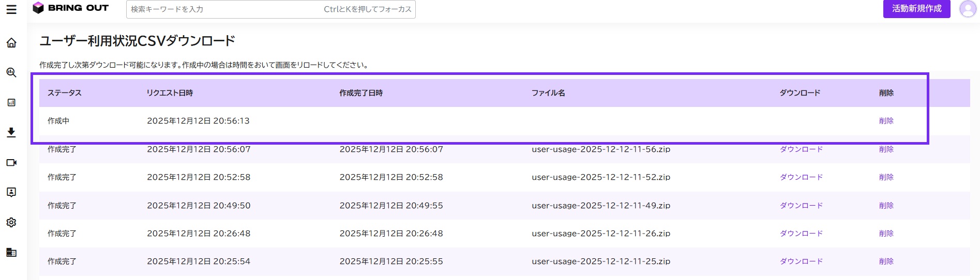Select the download icon in sidebar
This screenshot has height=280, width=980.
pyautogui.click(x=11, y=133)
